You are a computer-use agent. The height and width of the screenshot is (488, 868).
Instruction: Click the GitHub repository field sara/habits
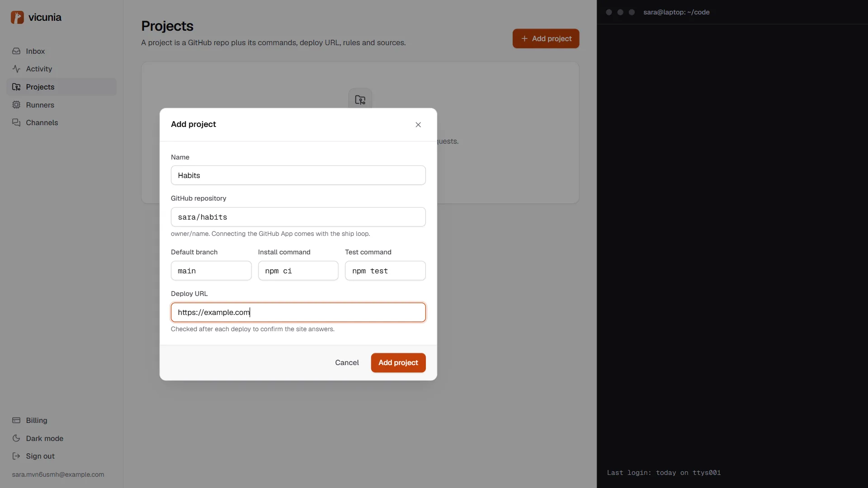click(x=298, y=217)
